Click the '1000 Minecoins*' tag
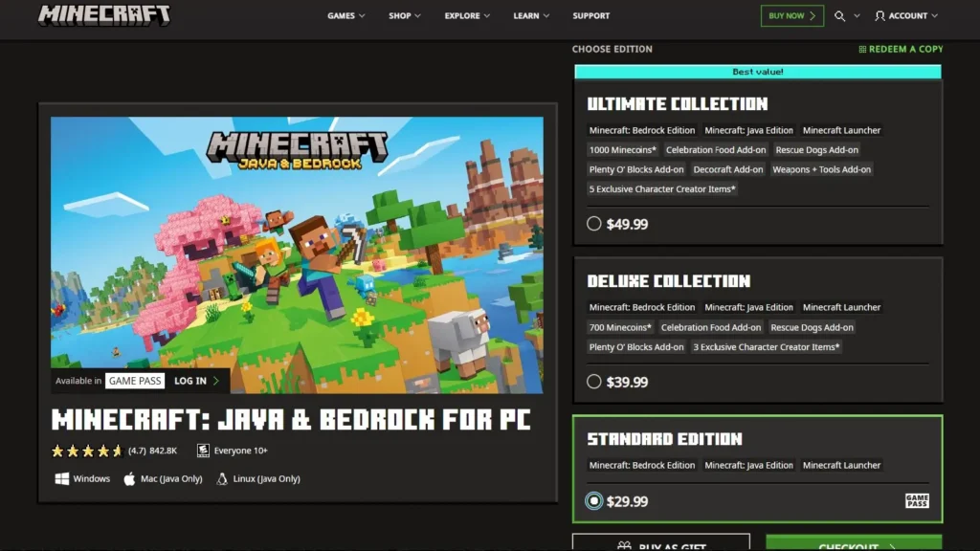The image size is (980, 551). tap(622, 150)
